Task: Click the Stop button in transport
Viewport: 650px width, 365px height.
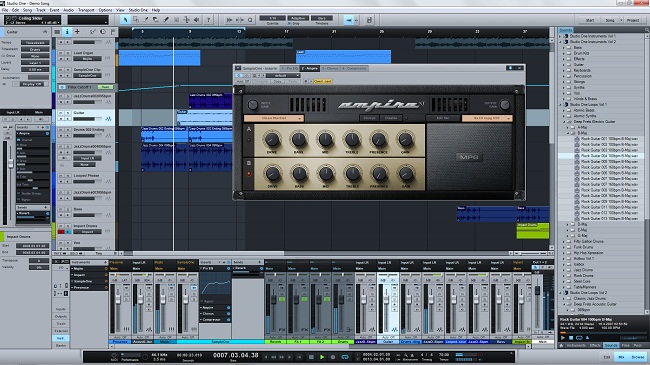Action: pyautogui.click(x=311, y=357)
